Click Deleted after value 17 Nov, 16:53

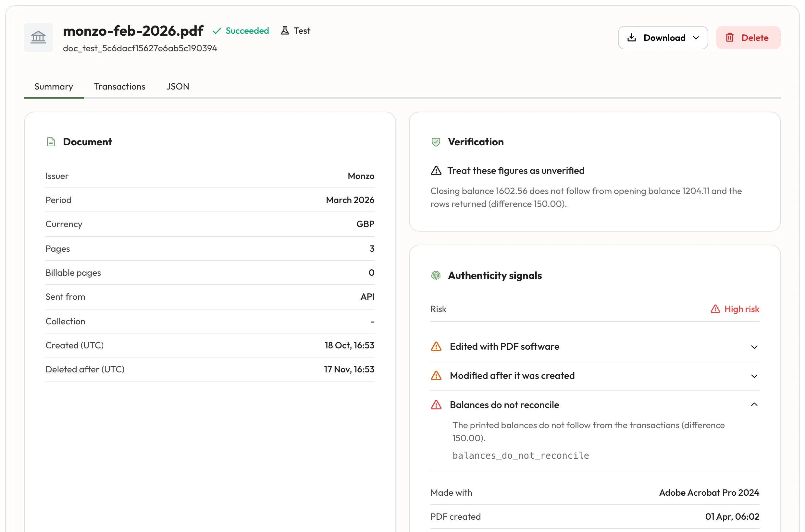[x=349, y=369]
